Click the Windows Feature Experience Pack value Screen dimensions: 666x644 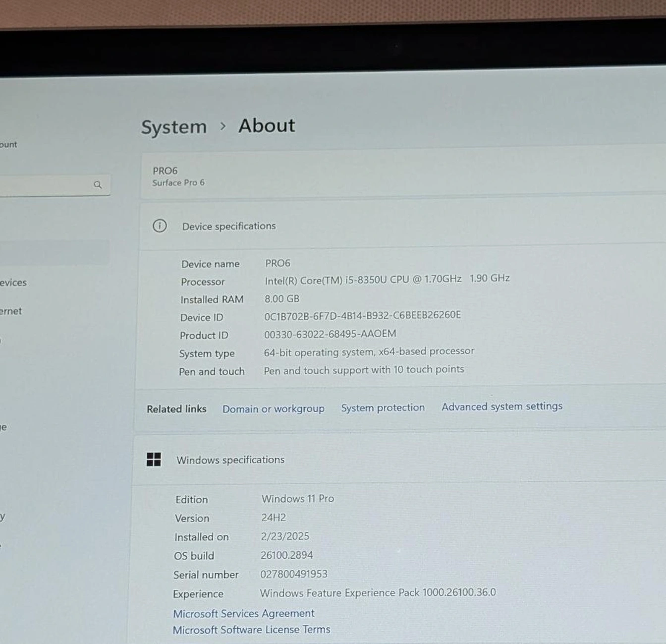378,592
